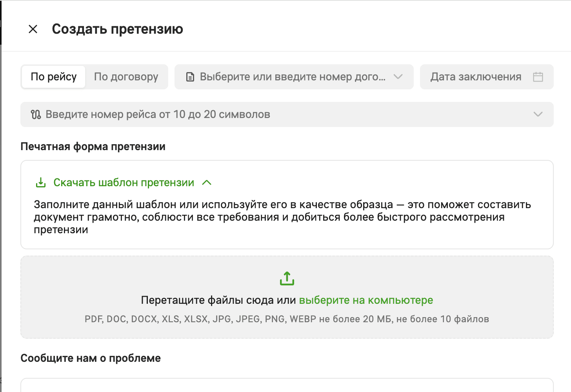The height and width of the screenshot is (392, 571).
Task: Switch to the «По договору» tab
Action: (126, 77)
